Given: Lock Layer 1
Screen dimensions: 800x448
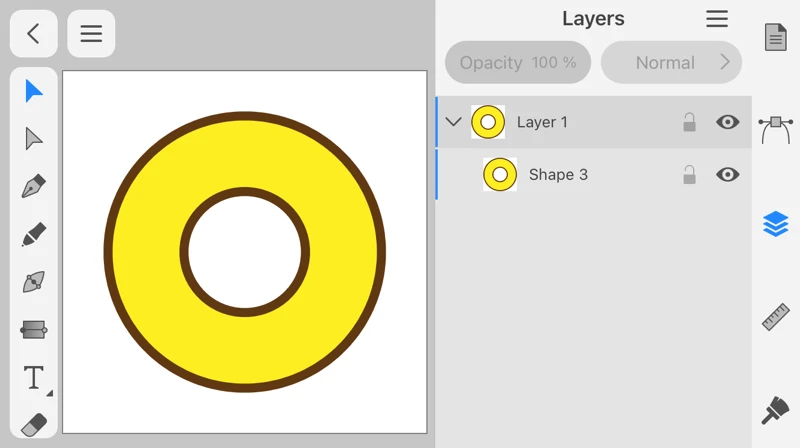Looking at the screenshot, I should 689,122.
